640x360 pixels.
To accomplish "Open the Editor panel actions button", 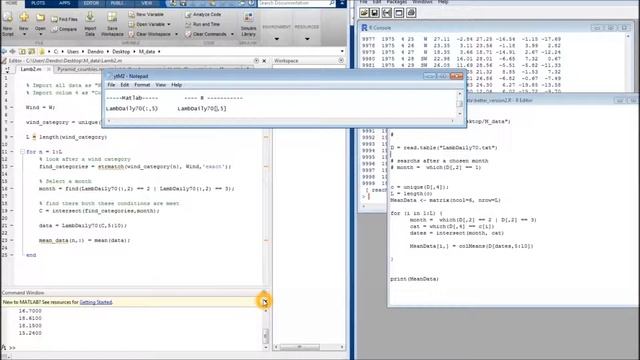I will click(256, 61).
